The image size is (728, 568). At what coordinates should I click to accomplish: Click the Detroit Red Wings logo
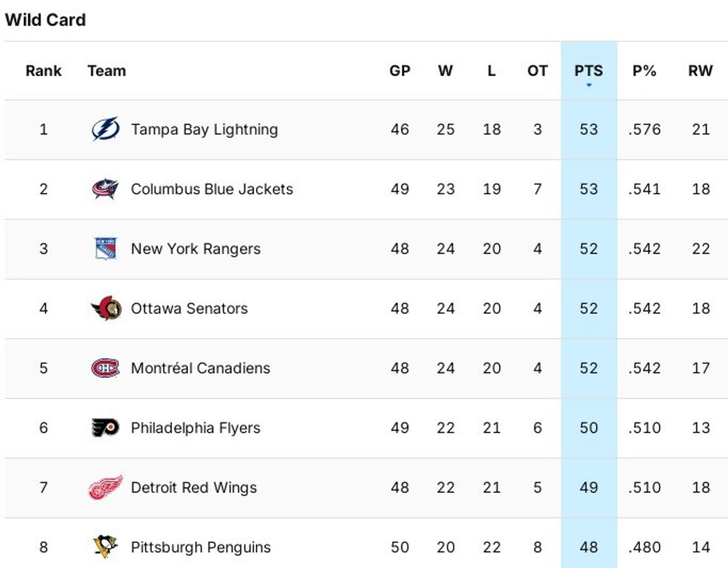105,487
